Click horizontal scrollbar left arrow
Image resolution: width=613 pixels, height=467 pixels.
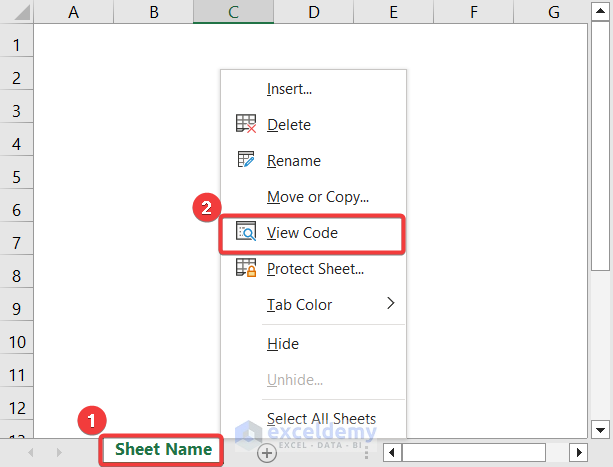coord(393,452)
